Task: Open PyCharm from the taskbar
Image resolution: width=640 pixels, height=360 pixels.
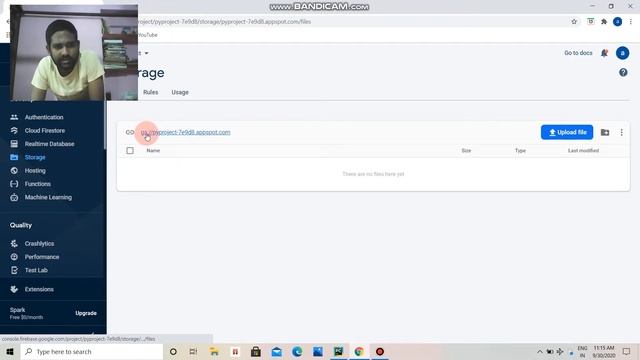Action: pos(338,351)
